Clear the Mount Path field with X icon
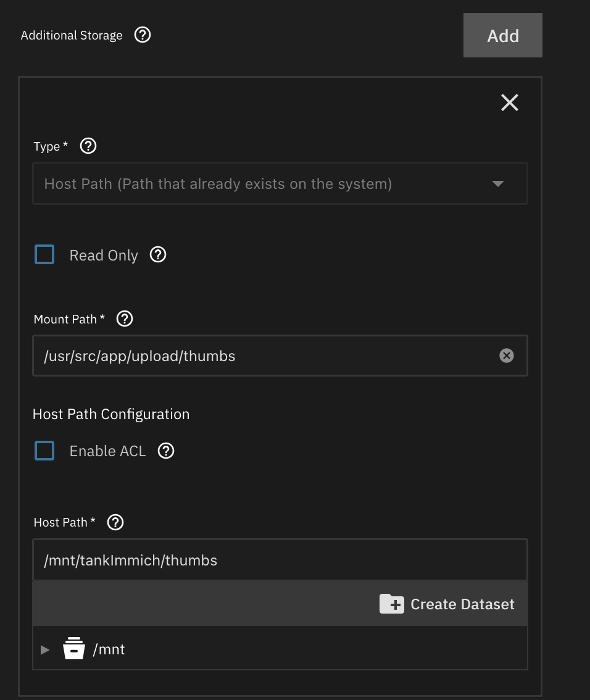The height and width of the screenshot is (700, 590). click(x=506, y=356)
